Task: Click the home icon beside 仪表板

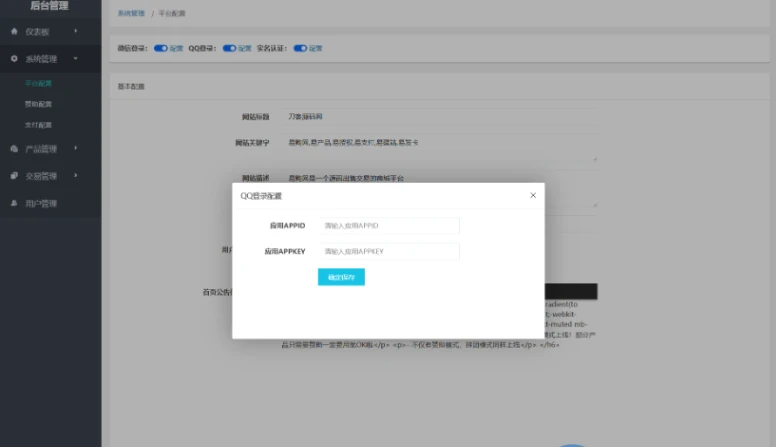Action: [14, 31]
